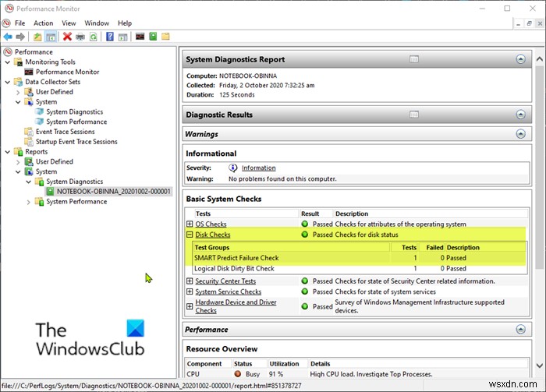Collapse the Diagnostic Results section
The image size is (546, 392).
[x=520, y=115]
